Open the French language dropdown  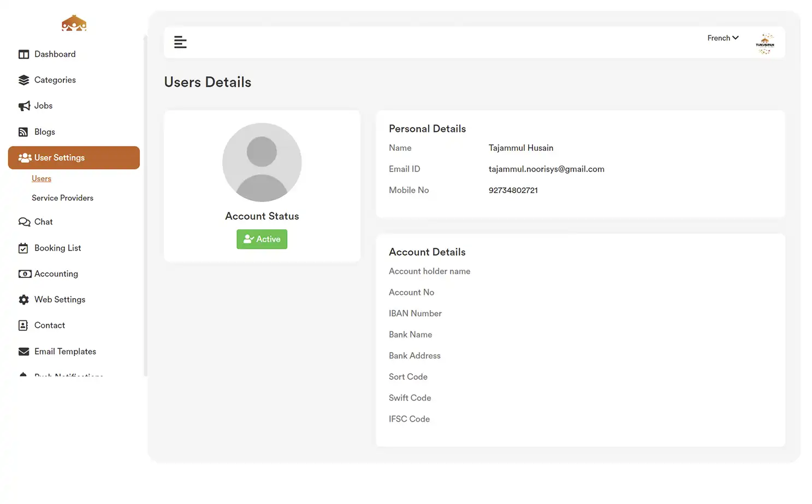tap(722, 38)
